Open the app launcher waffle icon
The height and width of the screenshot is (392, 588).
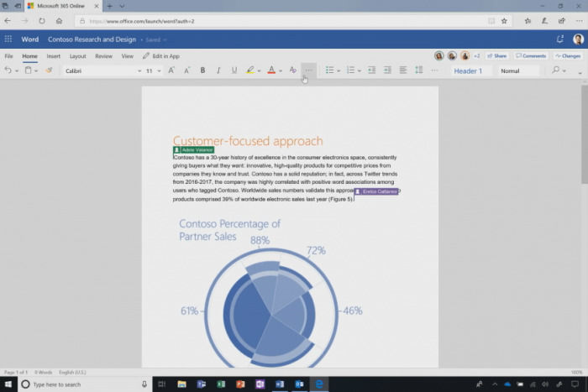(x=8, y=39)
